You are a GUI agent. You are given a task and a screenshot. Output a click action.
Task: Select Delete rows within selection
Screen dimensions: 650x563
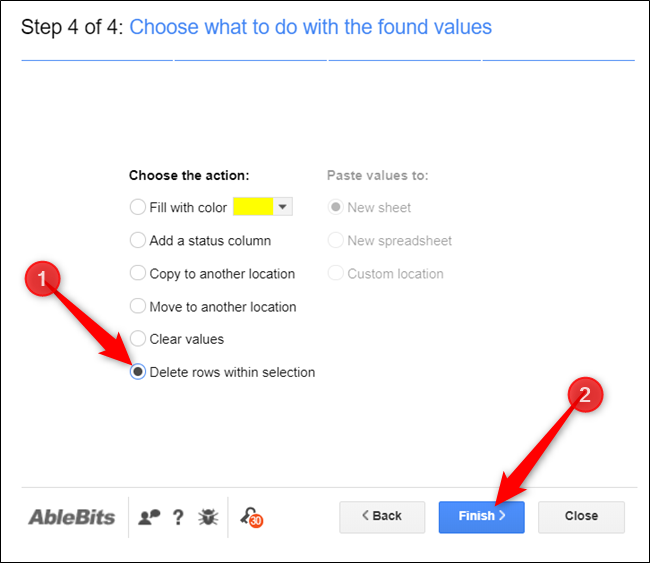pos(138,372)
